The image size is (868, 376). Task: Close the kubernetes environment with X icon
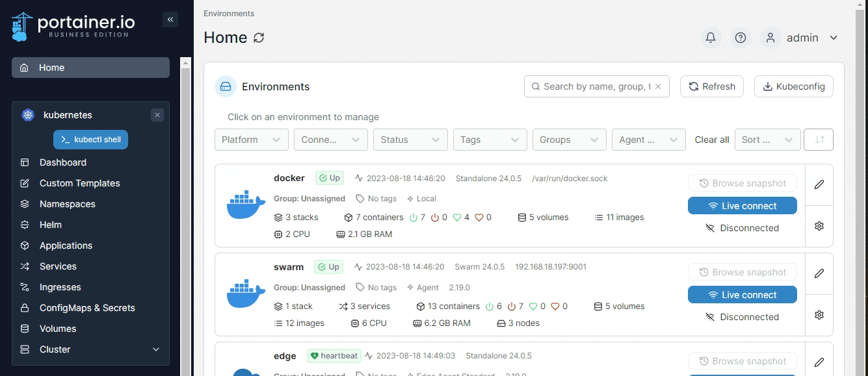tap(157, 115)
